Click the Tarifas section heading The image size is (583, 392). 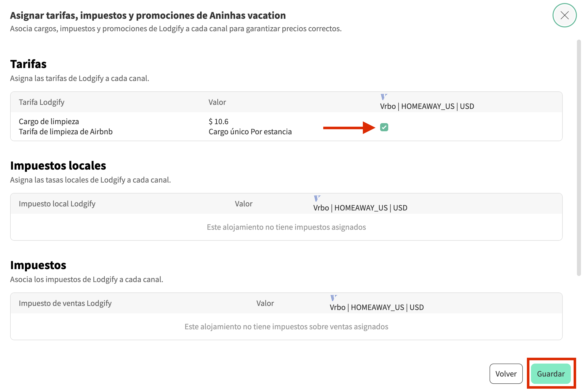(28, 64)
